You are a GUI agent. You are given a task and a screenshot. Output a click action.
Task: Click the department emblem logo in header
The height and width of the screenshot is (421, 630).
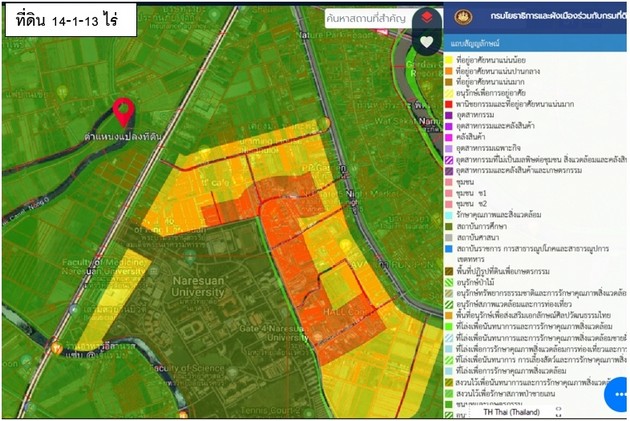[x=462, y=17]
